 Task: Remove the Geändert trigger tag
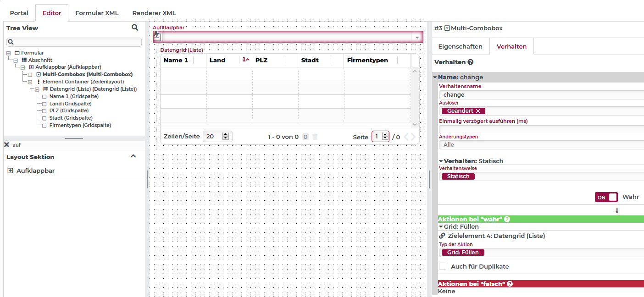478,111
